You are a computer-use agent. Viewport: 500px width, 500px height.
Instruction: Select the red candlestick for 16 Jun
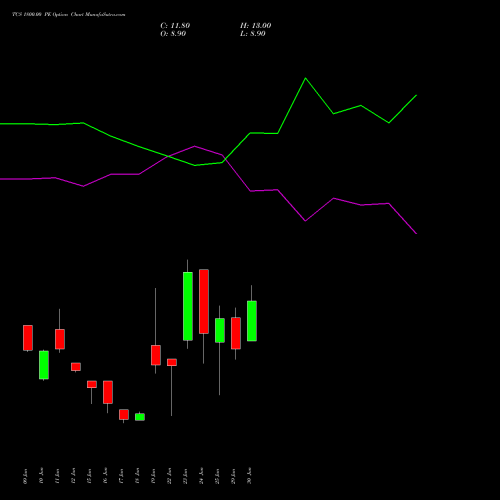pos(108,392)
